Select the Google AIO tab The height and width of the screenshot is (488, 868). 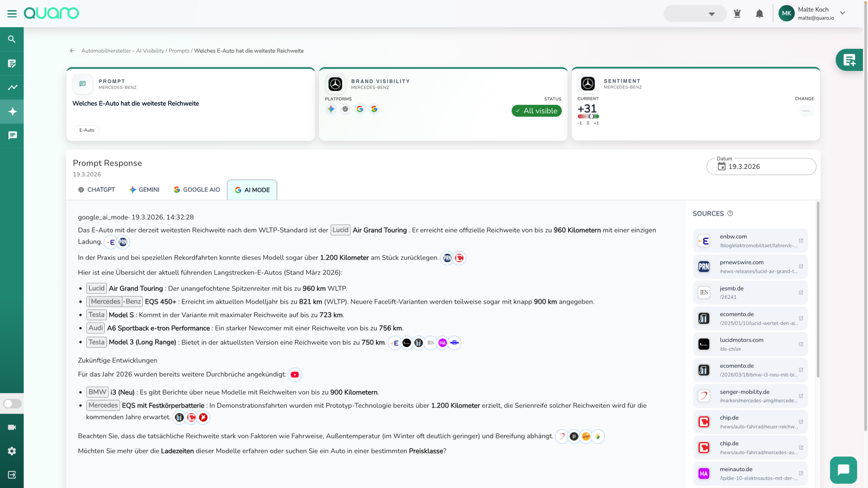point(197,190)
